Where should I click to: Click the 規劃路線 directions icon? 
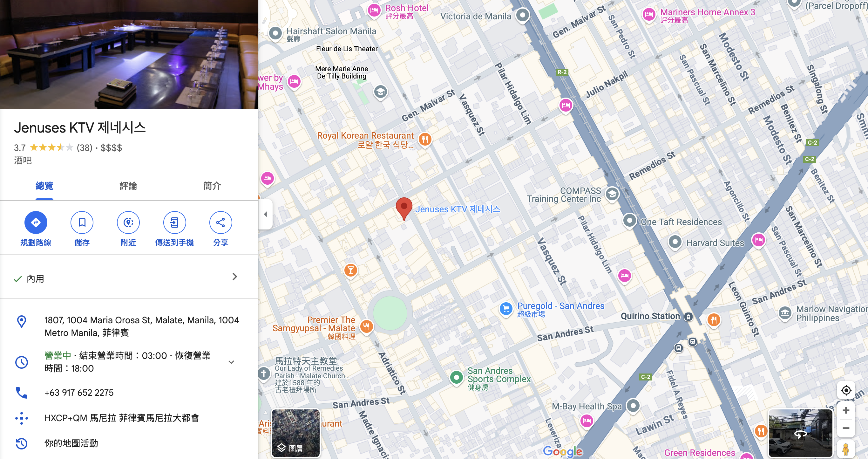click(x=36, y=223)
